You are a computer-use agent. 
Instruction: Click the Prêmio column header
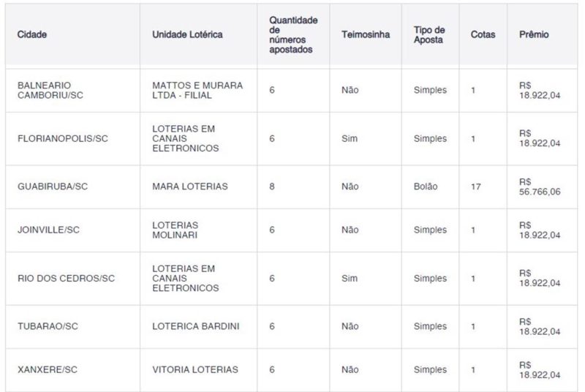[534, 34]
